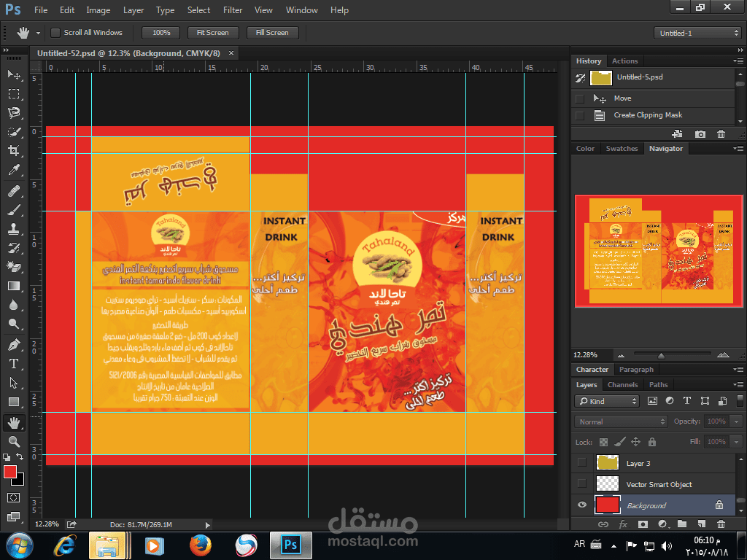Select the Zoom tool in toolbox
The width and height of the screenshot is (747, 560).
pos(14,441)
